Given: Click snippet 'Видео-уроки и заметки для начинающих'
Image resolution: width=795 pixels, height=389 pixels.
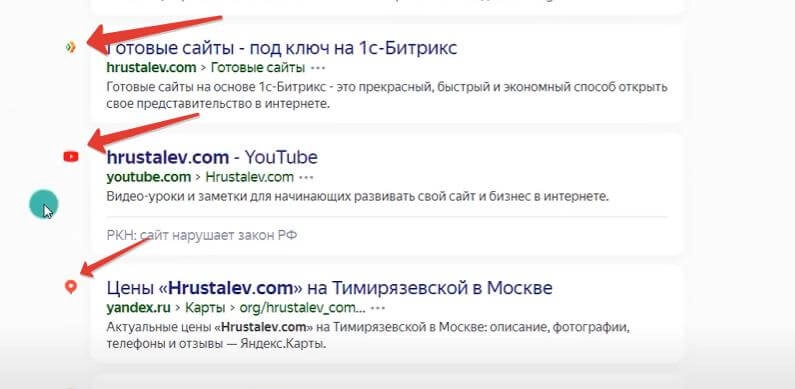Looking at the screenshot, I should tap(357, 196).
